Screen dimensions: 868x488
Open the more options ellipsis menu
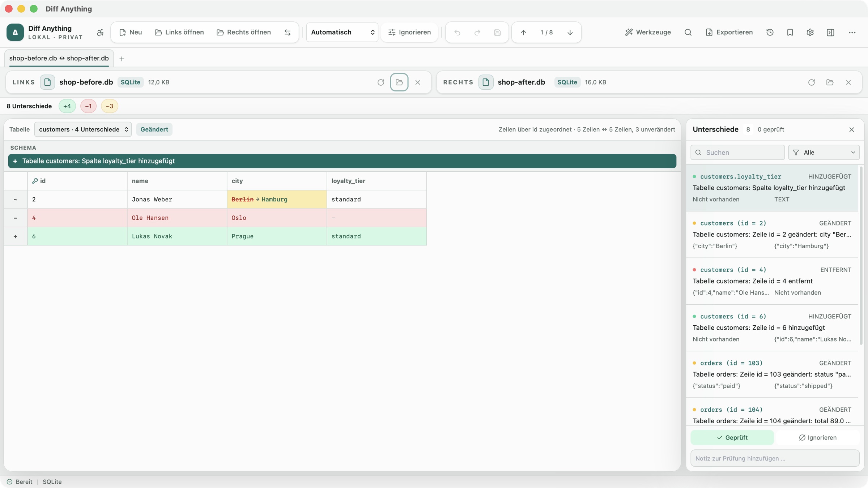(x=852, y=33)
